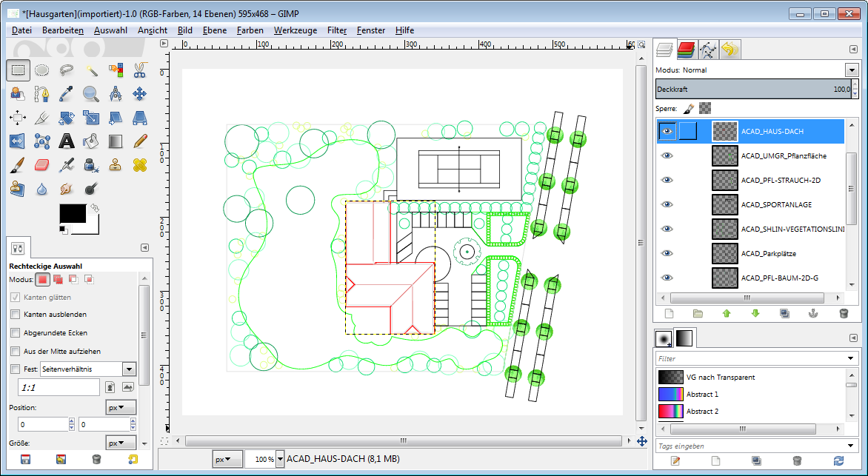Delete layer using the trash icon
868x476 pixels.
[x=844, y=313]
